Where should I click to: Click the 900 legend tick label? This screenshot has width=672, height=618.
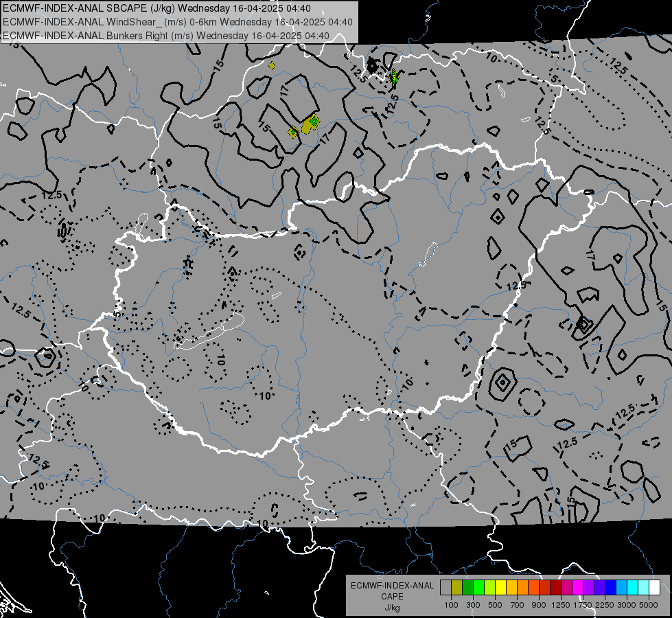539,605
